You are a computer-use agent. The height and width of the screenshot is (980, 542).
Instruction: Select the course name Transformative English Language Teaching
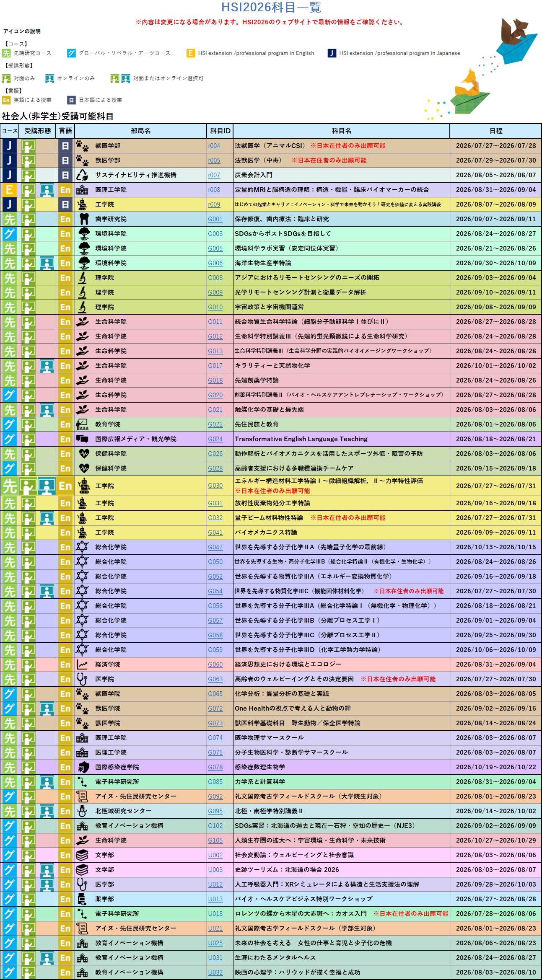click(x=301, y=439)
